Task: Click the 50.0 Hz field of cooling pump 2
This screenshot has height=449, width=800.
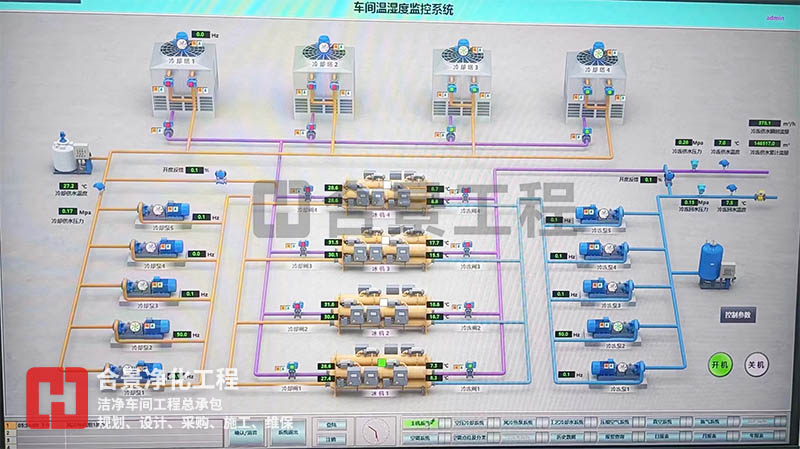Action: [183, 335]
